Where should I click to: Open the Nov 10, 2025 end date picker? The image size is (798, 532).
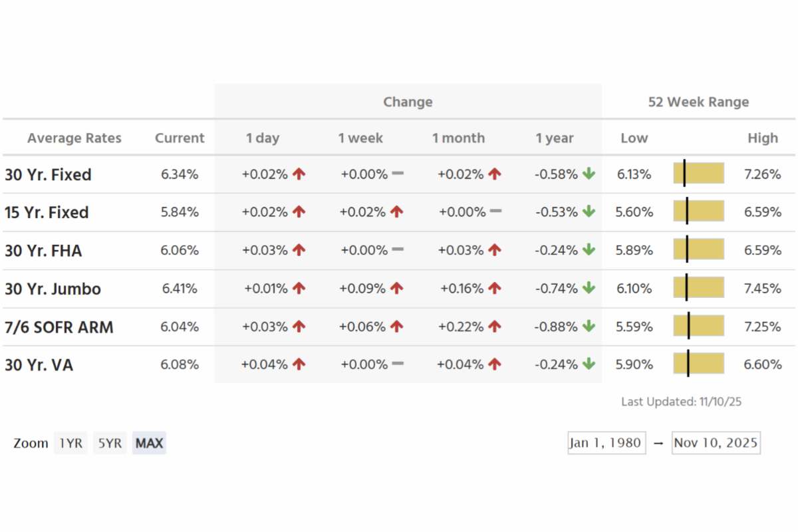(716, 443)
